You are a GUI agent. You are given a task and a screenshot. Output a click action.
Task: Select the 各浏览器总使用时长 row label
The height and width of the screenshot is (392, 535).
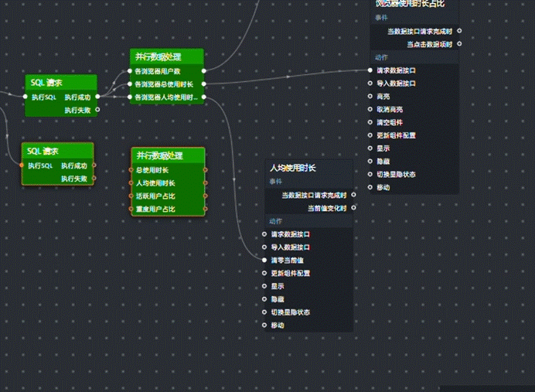164,84
